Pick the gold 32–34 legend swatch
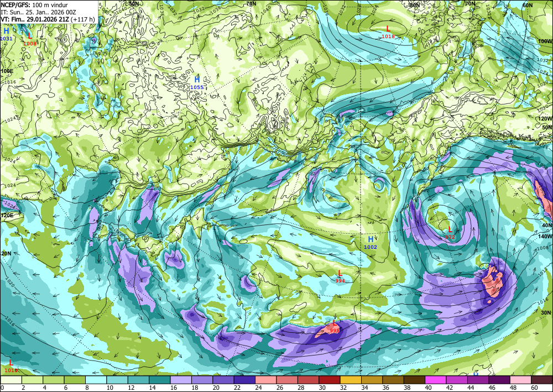Image resolution: width=553 pixels, height=392 pixels. (351, 380)
